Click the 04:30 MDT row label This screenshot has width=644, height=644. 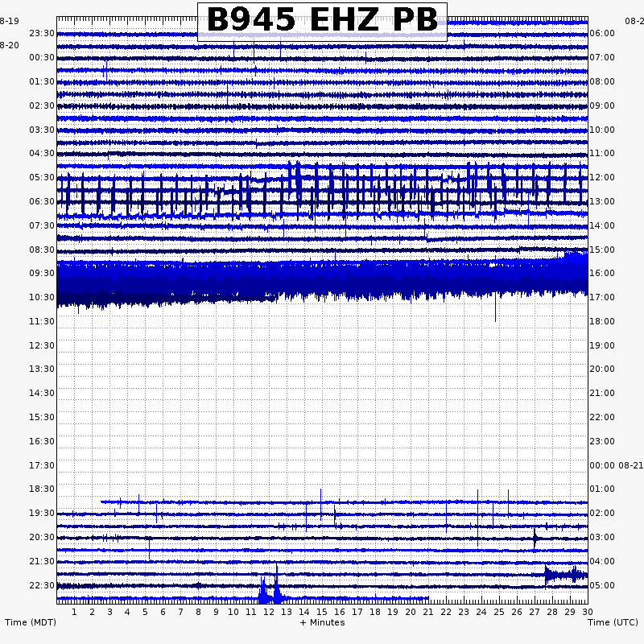[42, 153]
